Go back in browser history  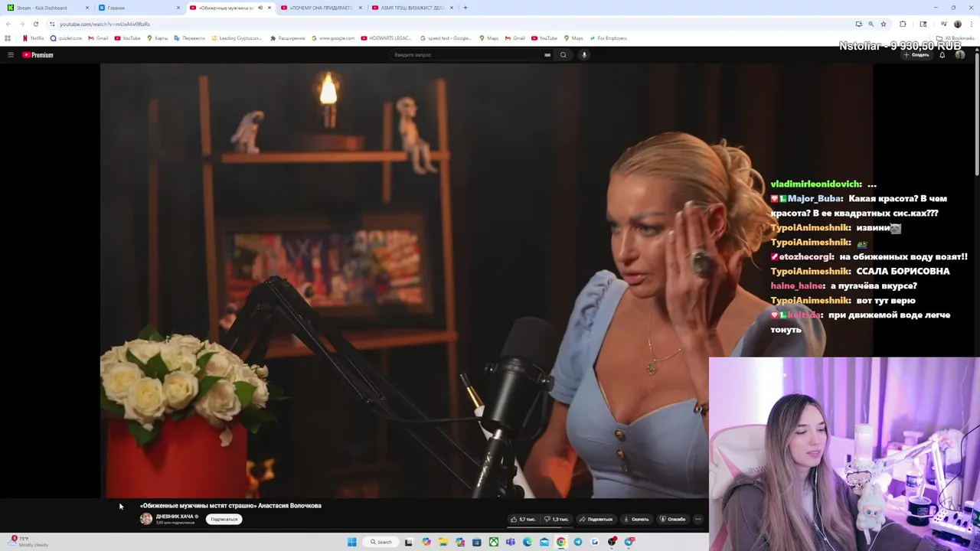pos(8,24)
